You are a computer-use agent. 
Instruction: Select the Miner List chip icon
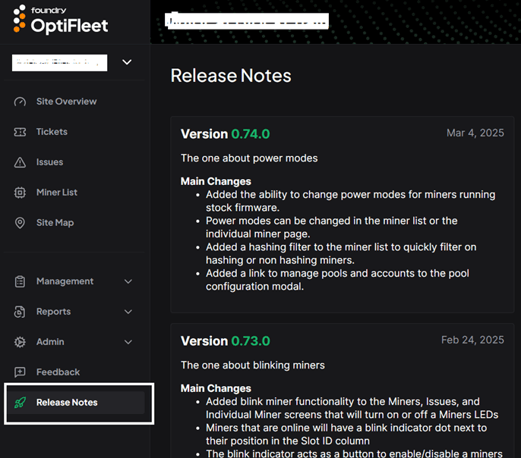coord(20,193)
